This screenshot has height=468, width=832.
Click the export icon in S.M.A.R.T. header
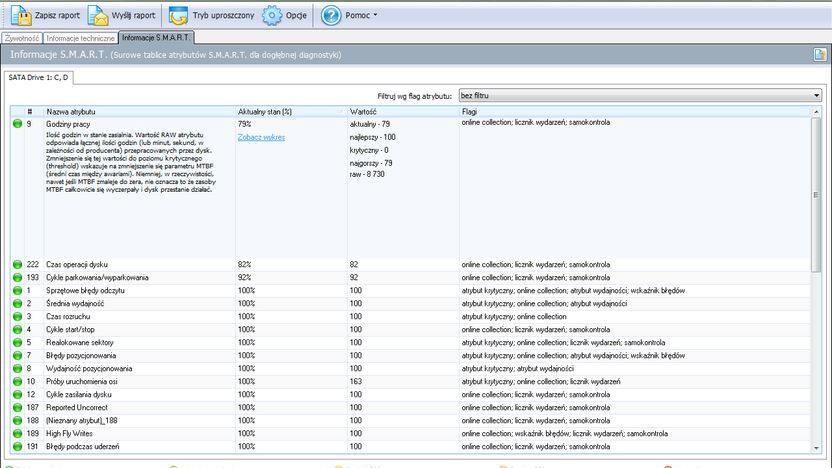[x=820, y=55]
